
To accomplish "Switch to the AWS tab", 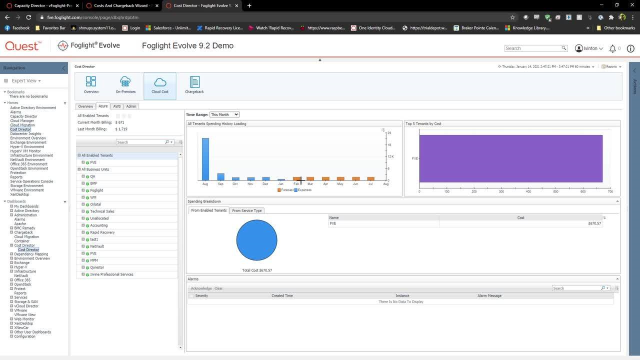I will coord(117,106).
